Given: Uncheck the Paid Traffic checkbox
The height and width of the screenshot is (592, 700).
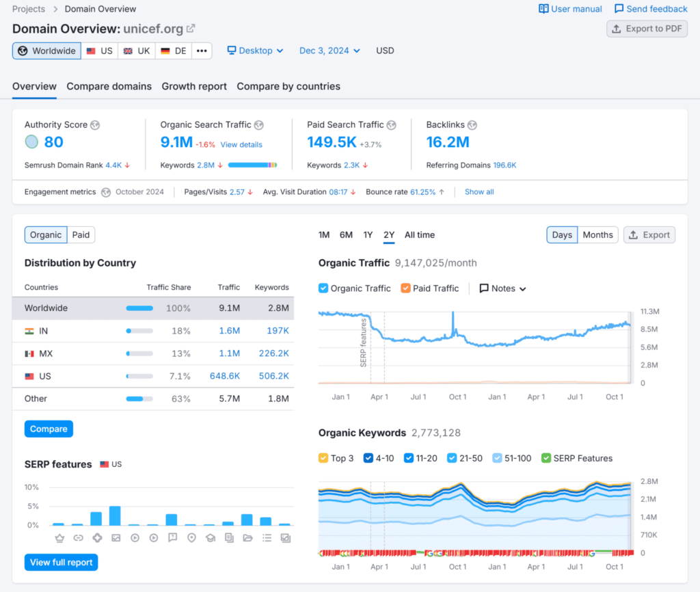Looking at the screenshot, I should click(405, 288).
